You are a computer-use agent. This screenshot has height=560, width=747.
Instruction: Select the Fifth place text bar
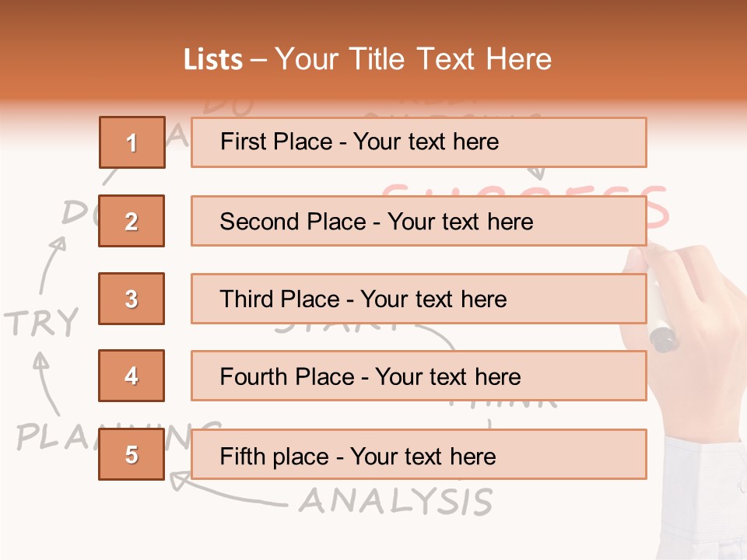[x=419, y=453]
